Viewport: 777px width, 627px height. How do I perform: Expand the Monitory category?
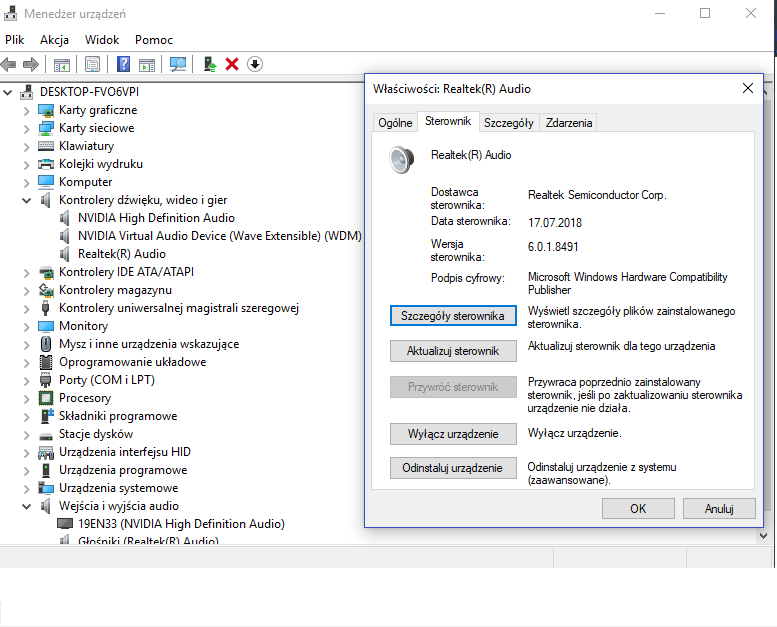(27, 326)
